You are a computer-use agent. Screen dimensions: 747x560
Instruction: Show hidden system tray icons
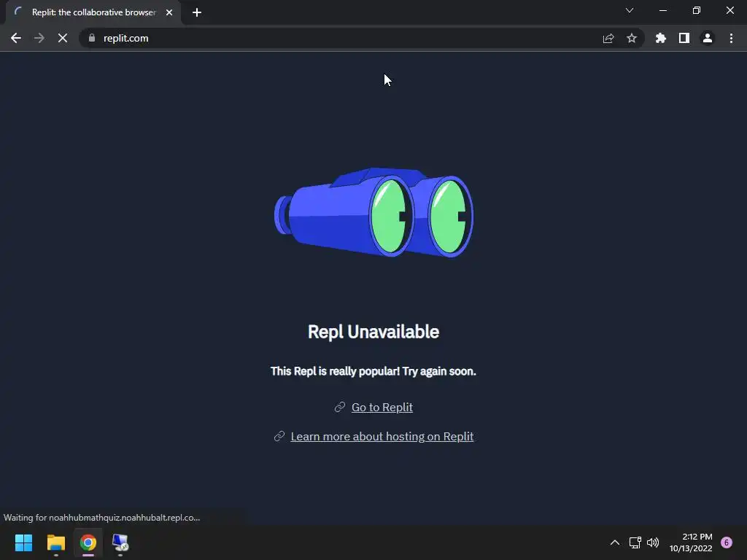pyautogui.click(x=615, y=542)
